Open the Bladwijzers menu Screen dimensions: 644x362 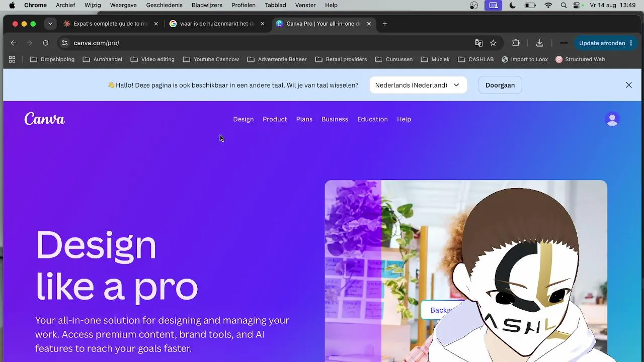point(207,5)
